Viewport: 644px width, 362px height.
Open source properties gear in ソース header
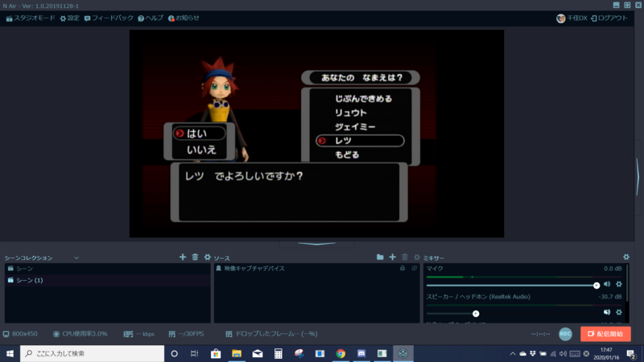[417, 257]
